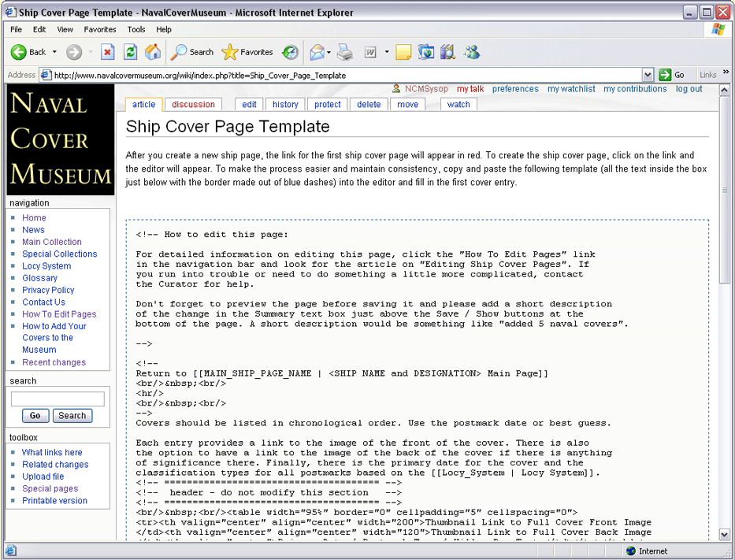Switch to the discussion tab
The height and width of the screenshot is (560, 735).
pos(193,104)
